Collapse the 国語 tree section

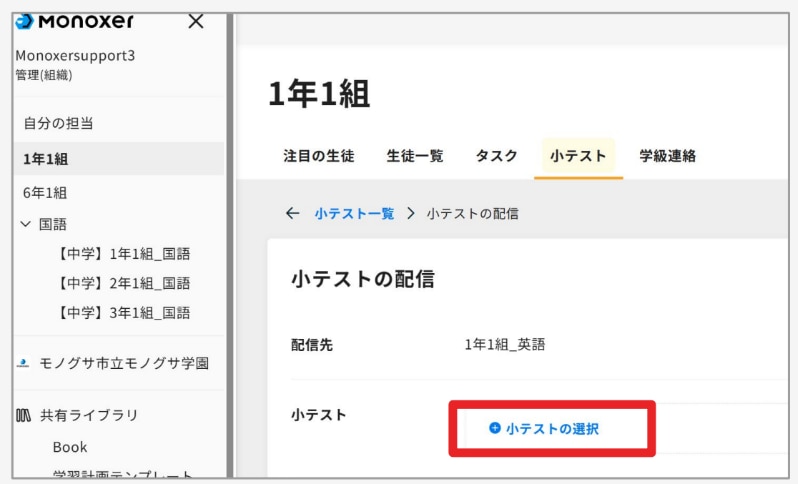pyautogui.click(x=25, y=223)
